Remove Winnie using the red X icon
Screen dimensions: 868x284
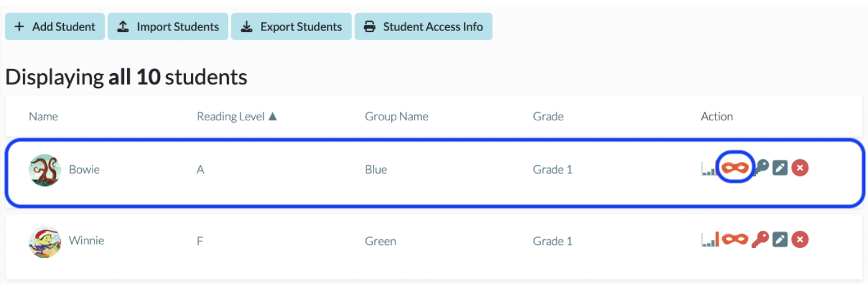click(x=800, y=239)
